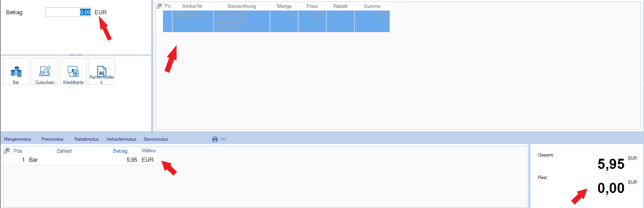Sort payments by Zahlart column header
This screenshot has height=208, width=644.
[x=64, y=151]
